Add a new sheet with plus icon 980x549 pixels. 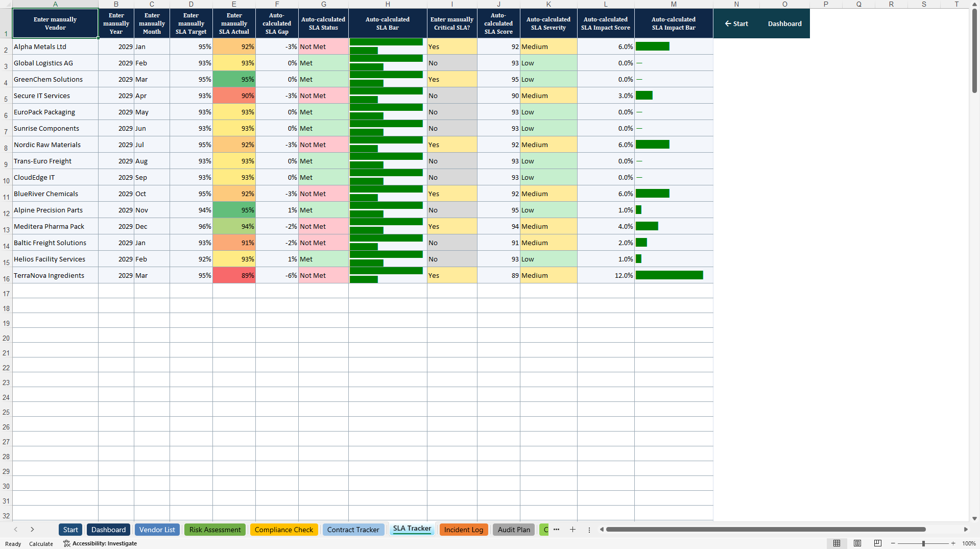point(572,530)
